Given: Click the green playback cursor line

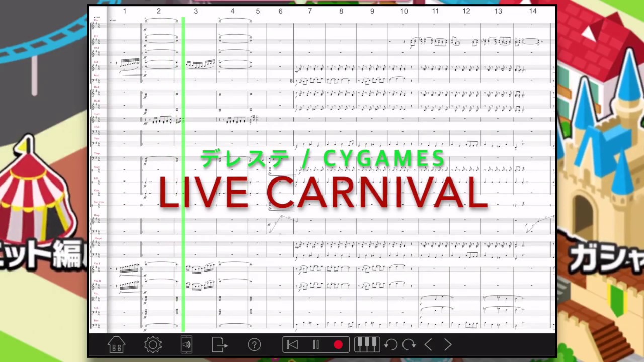Looking at the screenshot, I should click(x=183, y=174).
